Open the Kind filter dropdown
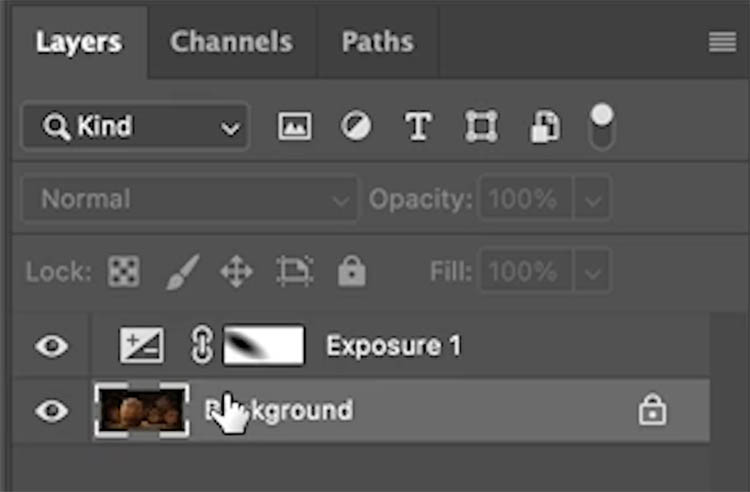The width and height of the screenshot is (750, 492). pos(135,127)
